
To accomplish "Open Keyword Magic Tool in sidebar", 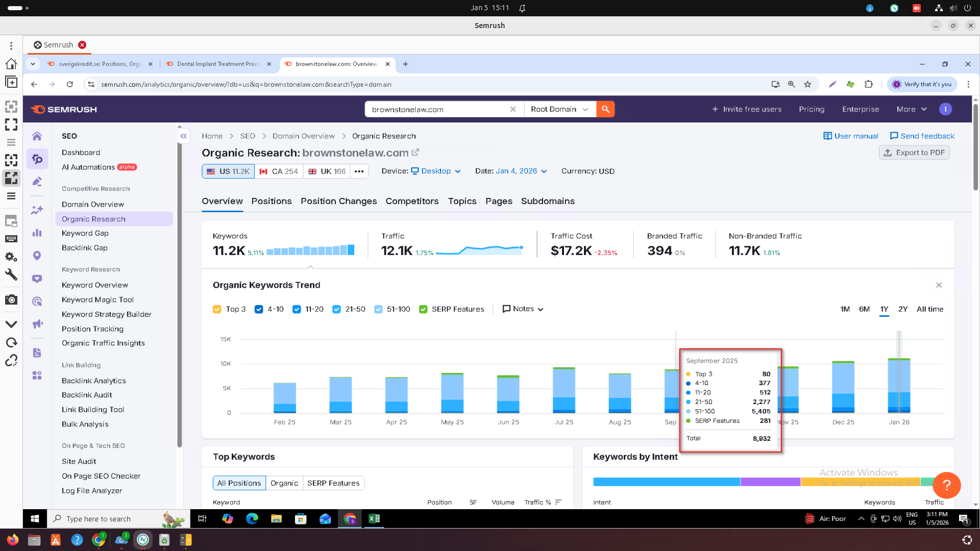I will tap(97, 299).
